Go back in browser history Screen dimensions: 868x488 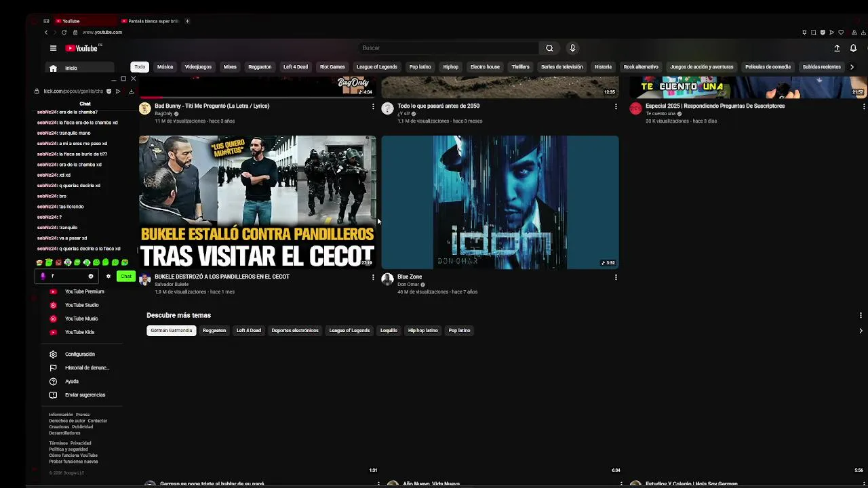tap(46, 32)
